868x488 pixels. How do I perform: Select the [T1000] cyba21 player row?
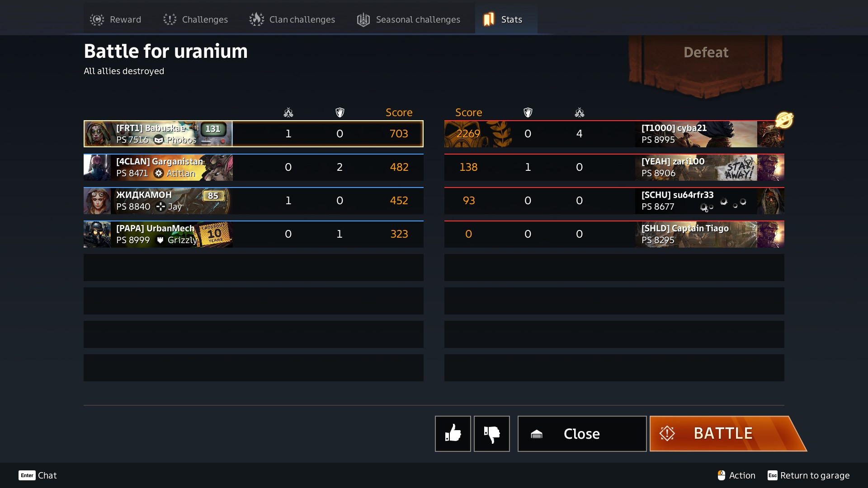pyautogui.click(x=614, y=134)
